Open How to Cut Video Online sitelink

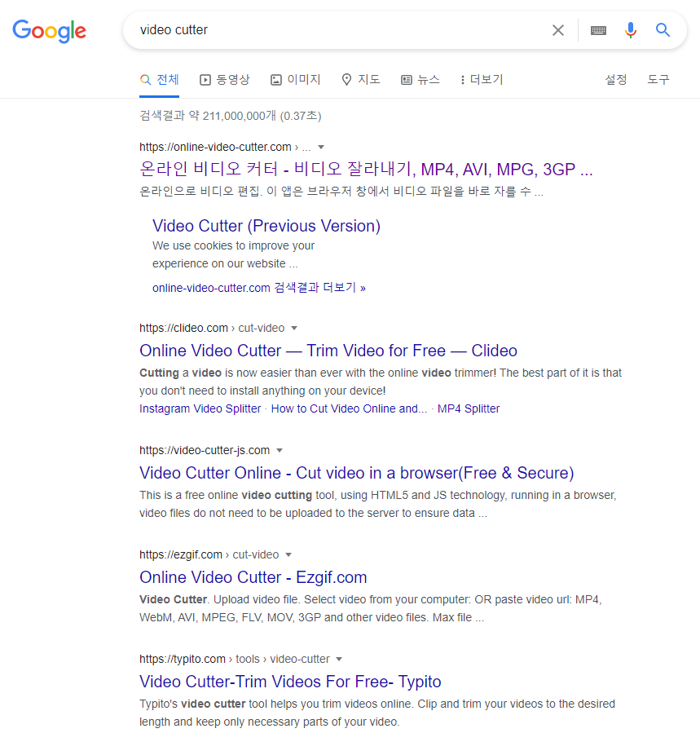point(349,408)
